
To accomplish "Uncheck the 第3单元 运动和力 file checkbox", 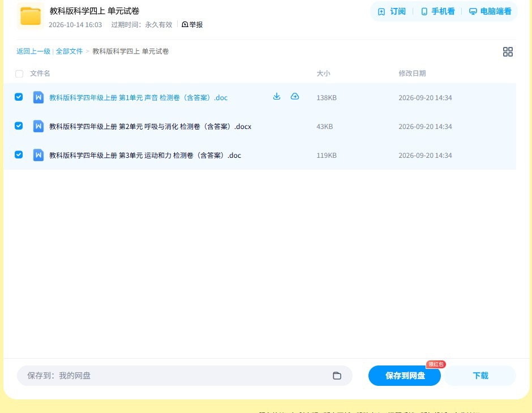I will 19,154.
